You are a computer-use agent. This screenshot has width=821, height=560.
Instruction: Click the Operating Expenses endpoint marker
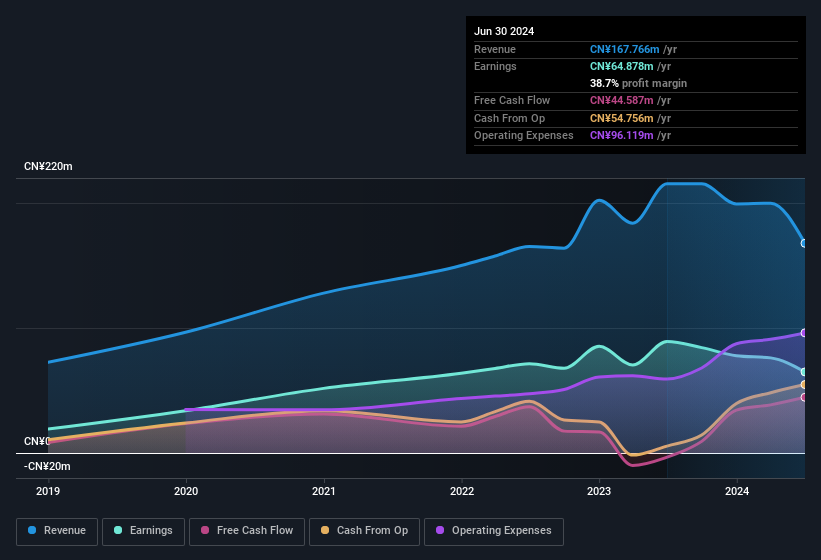(x=804, y=333)
